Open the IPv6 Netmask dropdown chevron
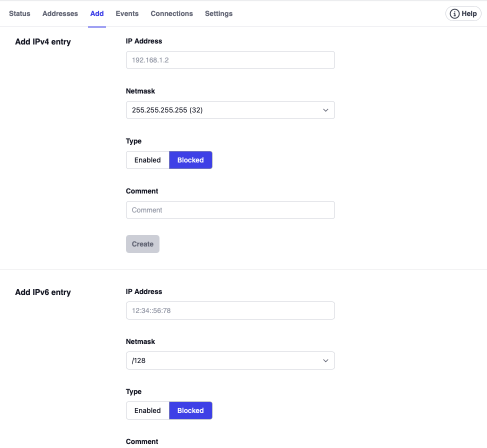This screenshot has width=487, height=448. [x=326, y=360]
